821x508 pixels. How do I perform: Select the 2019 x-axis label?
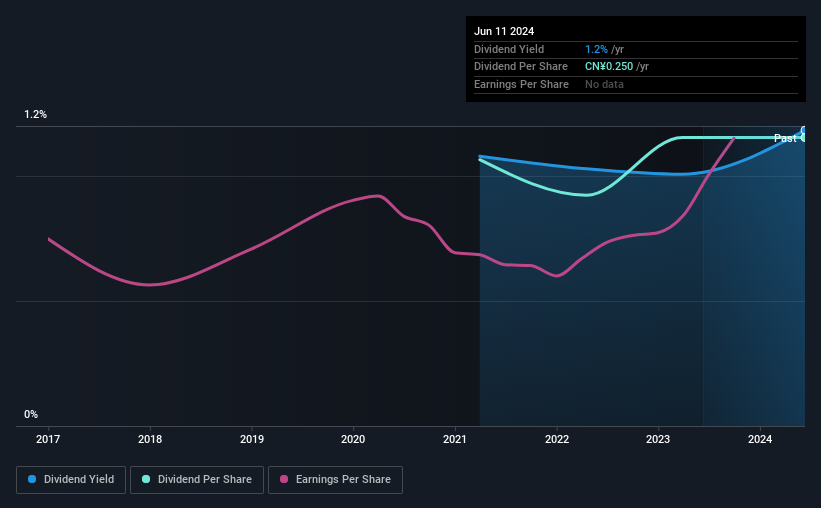pyautogui.click(x=252, y=438)
